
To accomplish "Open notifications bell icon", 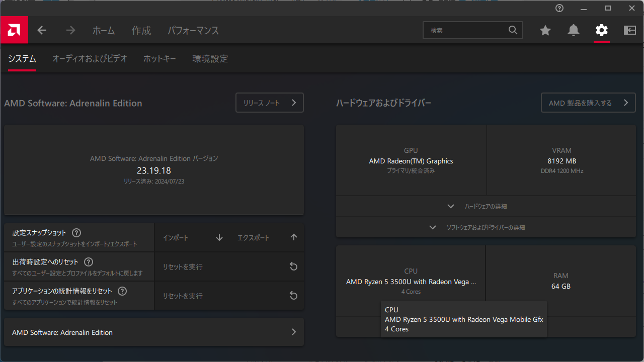I will 574,31.
